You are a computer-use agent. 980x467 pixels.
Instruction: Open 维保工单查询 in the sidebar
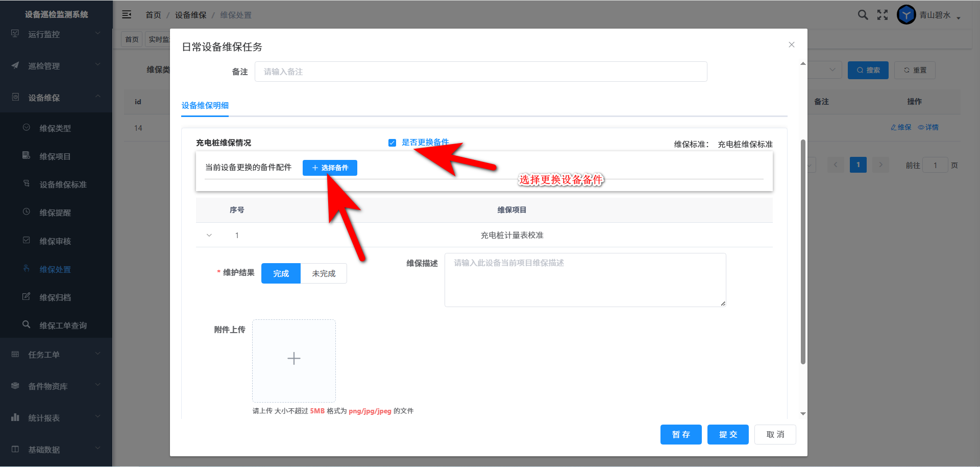[x=63, y=325]
